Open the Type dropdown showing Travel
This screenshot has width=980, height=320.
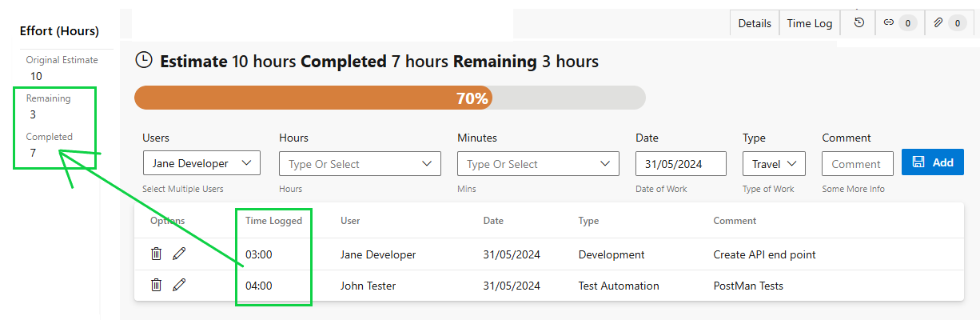click(x=774, y=163)
